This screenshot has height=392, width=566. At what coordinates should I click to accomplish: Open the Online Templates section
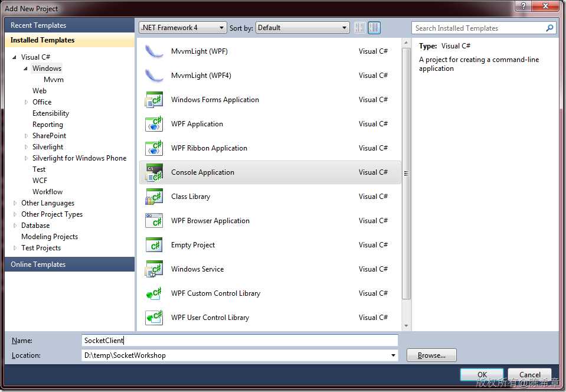click(70, 264)
